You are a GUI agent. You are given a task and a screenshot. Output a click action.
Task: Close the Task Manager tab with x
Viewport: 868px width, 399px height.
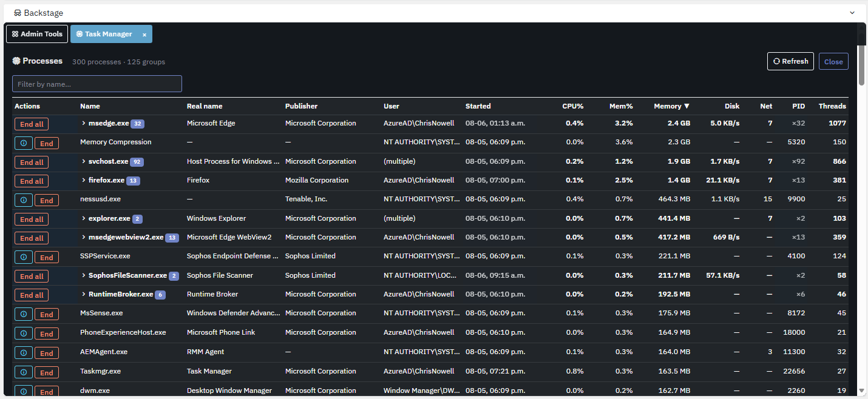point(144,35)
